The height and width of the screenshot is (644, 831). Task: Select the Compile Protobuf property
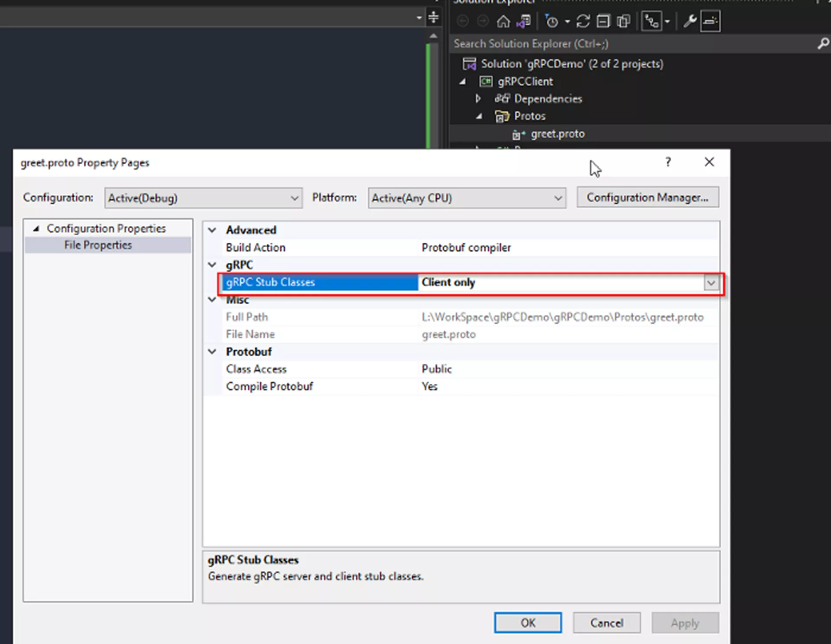tap(269, 386)
